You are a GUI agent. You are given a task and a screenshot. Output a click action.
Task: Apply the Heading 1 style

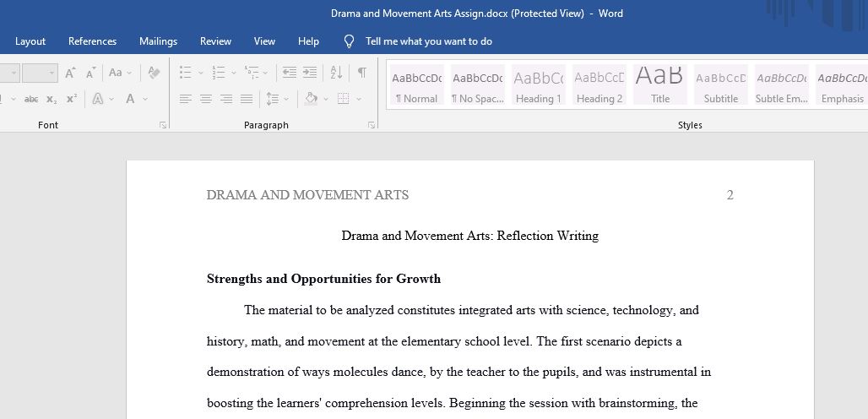[x=539, y=84]
